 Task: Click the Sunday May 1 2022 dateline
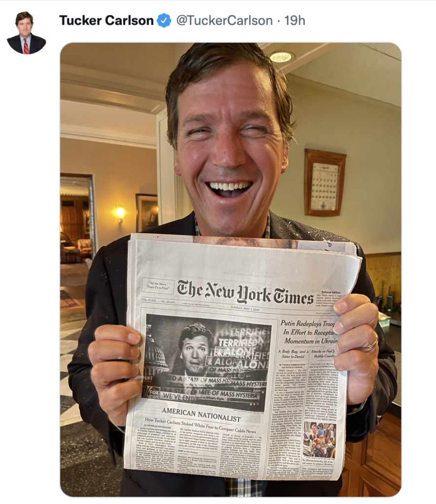[x=245, y=309]
